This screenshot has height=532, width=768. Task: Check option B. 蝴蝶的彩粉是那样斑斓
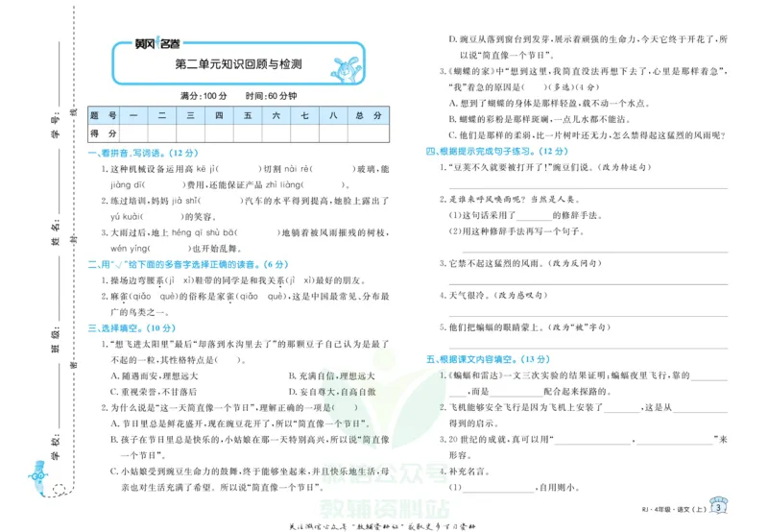coord(540,119)
